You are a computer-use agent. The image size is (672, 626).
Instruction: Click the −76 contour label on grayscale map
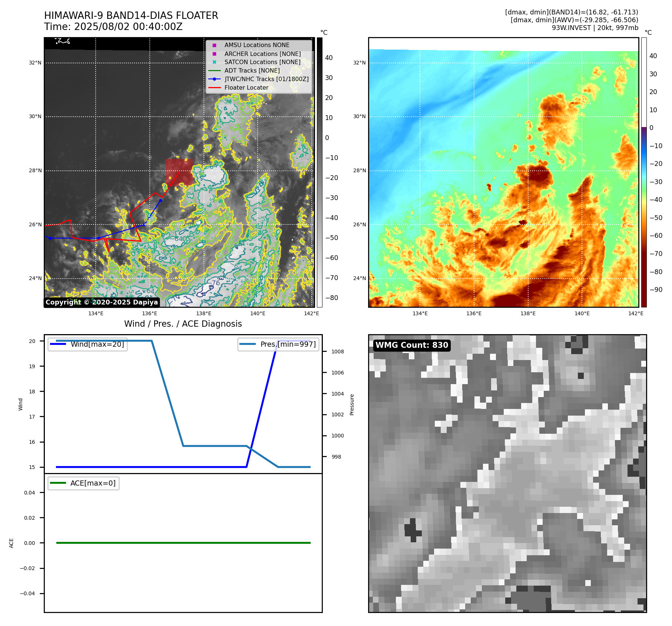click(x=213, y=283)
